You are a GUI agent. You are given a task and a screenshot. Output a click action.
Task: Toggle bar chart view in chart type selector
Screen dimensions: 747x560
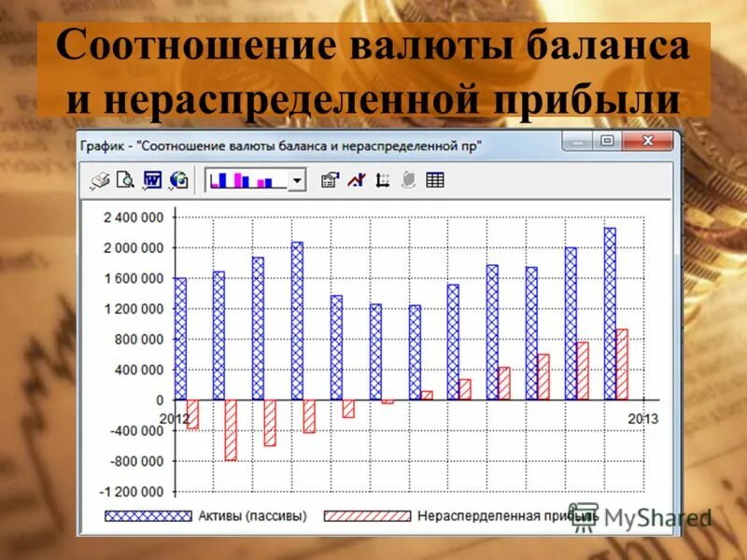click(x=243, y=179)
